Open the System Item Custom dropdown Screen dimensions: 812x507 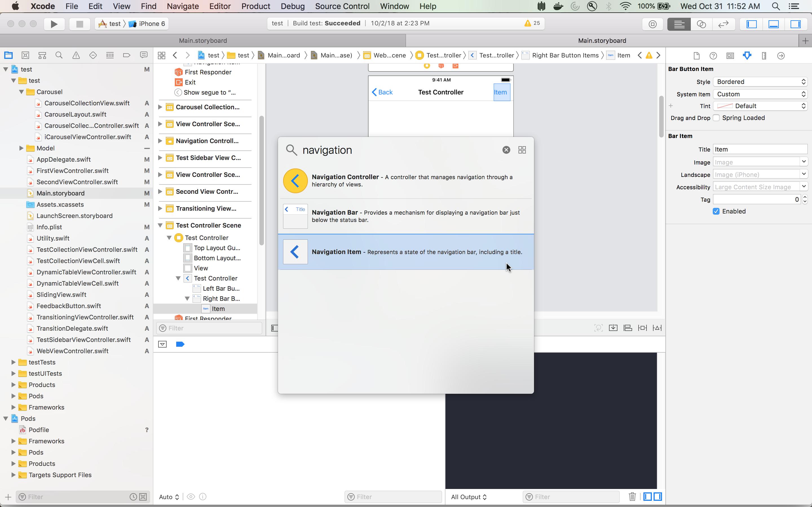point(760,94)
